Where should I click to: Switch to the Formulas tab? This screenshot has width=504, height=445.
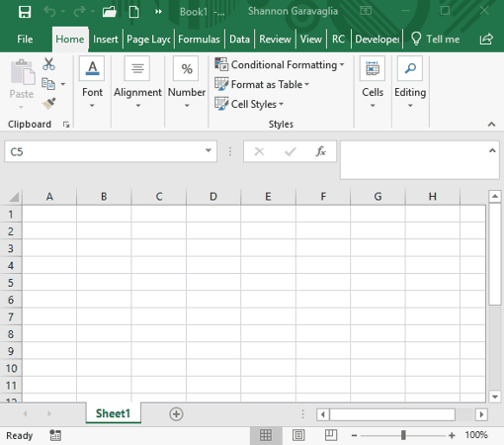(199, 39)
